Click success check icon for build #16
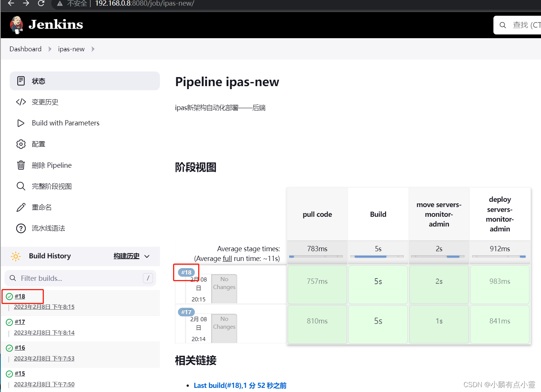541x392 pixels. (x=9, y=348)
